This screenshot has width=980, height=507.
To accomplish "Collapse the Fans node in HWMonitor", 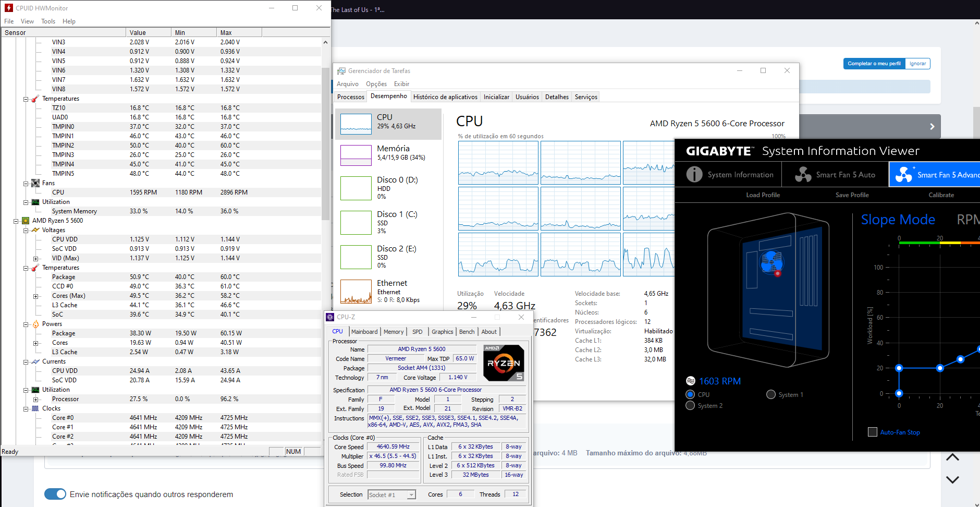I will coord(26,184).
